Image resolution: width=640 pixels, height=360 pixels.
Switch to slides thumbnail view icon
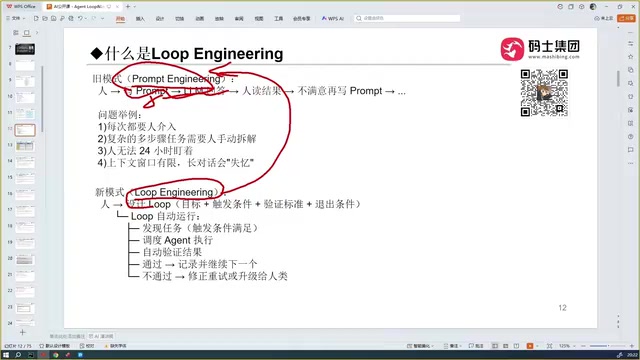coord(27,33)
